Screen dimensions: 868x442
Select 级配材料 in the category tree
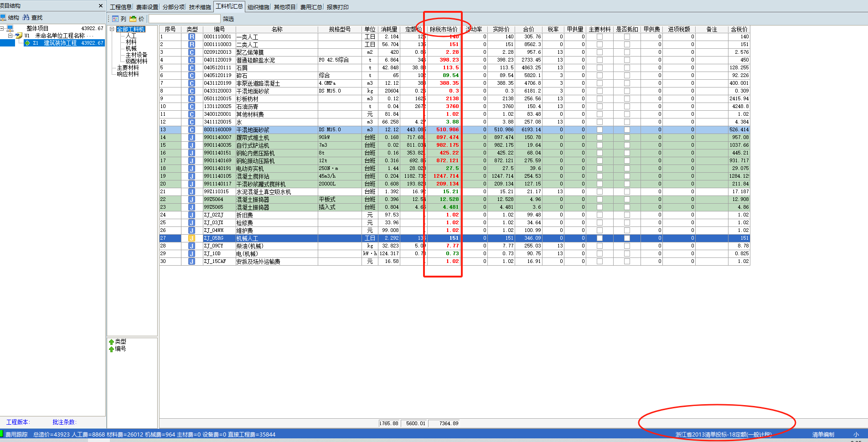(136, 61)
